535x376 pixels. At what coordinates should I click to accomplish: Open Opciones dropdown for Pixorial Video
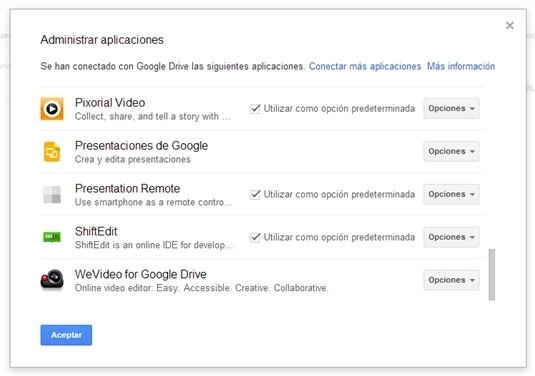click(451, 109)
